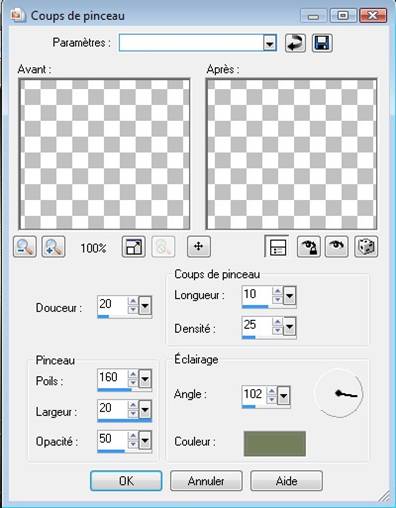Open the Paramètres preset dropdown
396x508 pixels.
[270, 43]
